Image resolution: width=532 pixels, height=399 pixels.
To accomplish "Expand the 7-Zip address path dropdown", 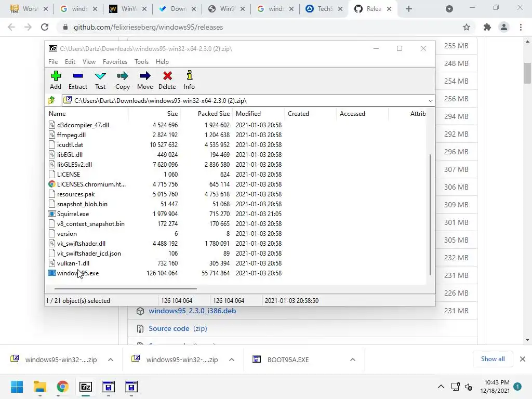I will point(430,100).
